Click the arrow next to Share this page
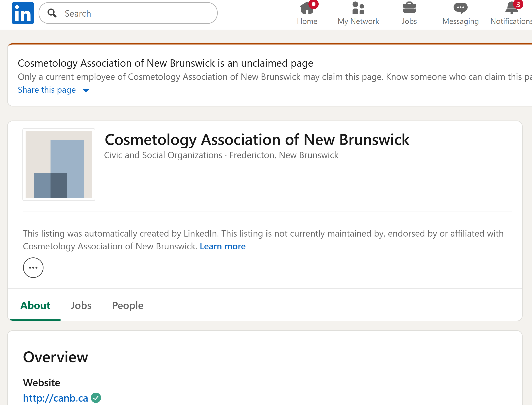The height and width of the screenshot is (405, 532). 86,91
